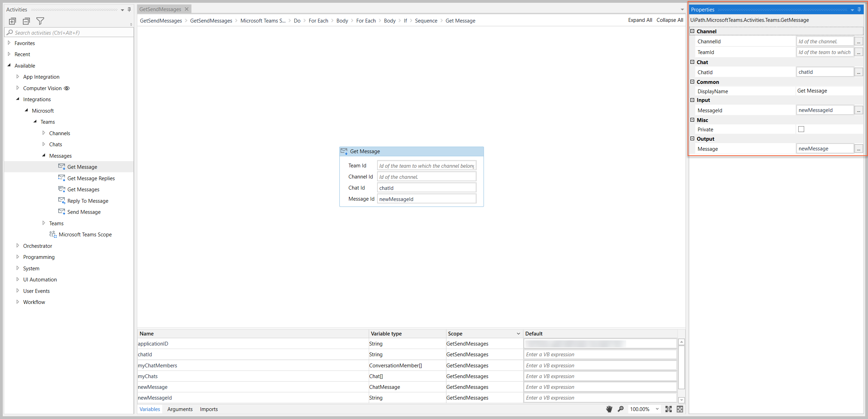Toggle the Private checkbox under Misc
Viewport: 868px width, 419px height.
pyautogui.click(x=801, y=129)
